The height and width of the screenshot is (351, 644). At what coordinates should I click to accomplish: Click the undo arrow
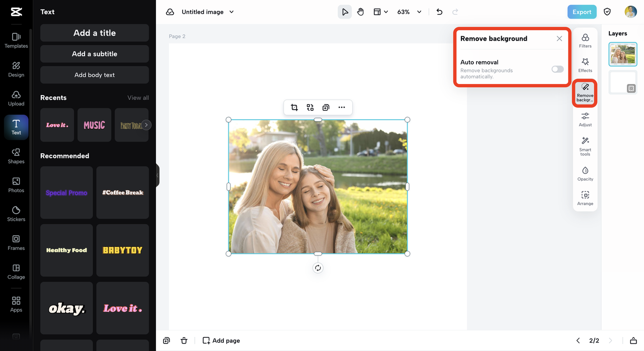pos(439,12)
